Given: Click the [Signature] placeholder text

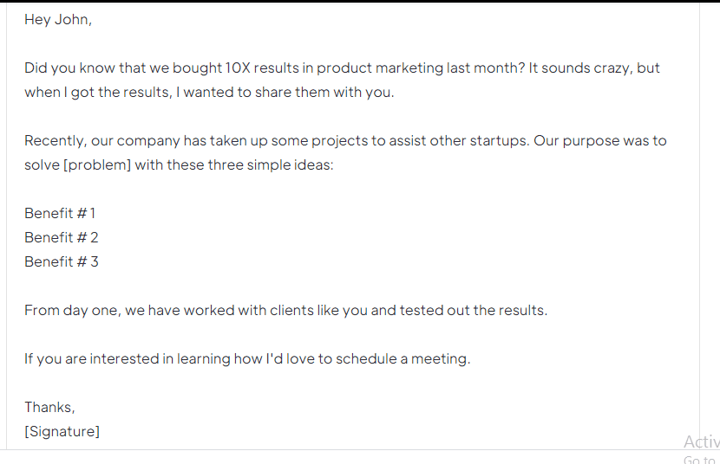Looking at the screenshot, I should 62,431.
